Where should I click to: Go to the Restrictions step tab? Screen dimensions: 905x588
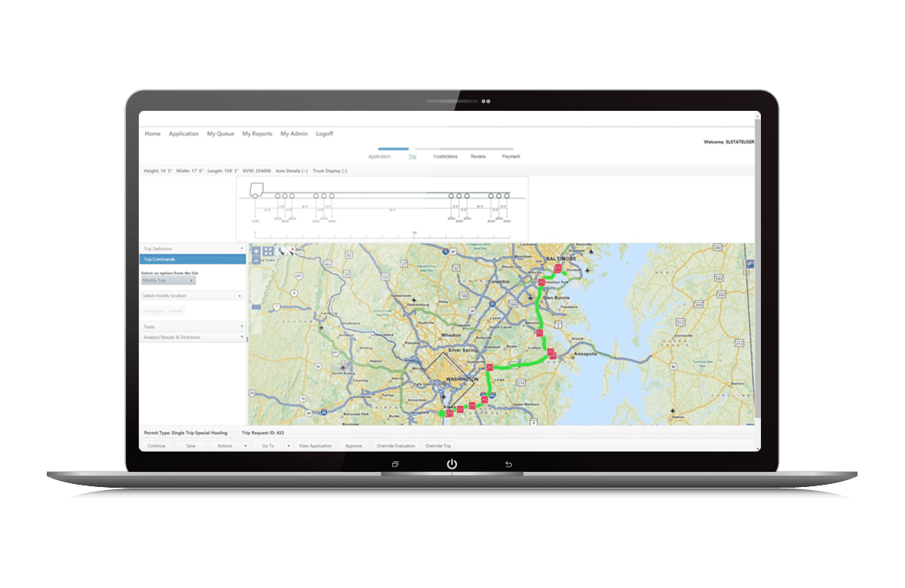click(445, 157)
